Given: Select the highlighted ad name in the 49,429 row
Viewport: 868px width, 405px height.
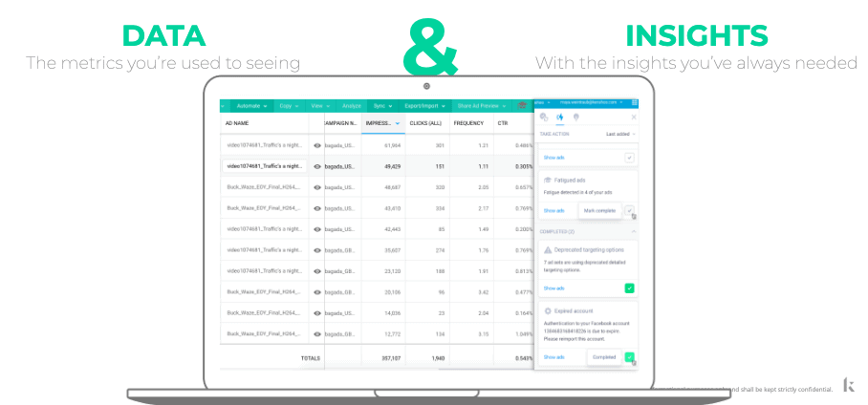Looking at the screenshot, I should (265, 166).
